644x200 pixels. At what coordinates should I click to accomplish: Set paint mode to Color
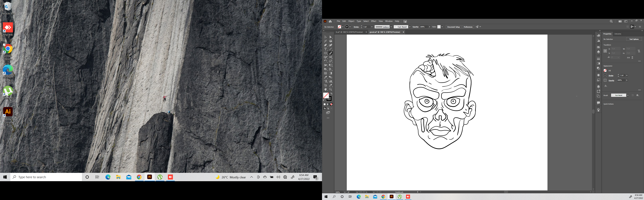325,104
